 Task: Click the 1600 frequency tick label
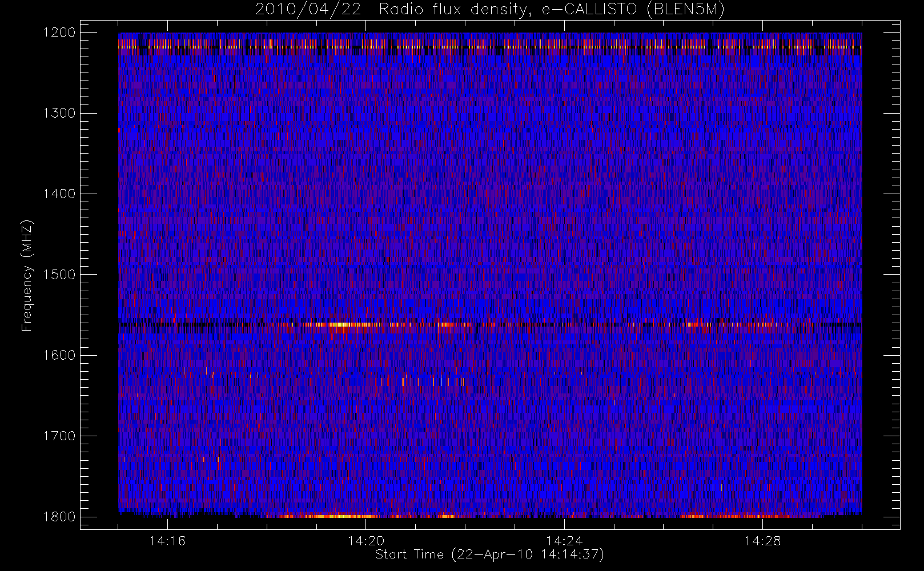click(x=59, y=355)
